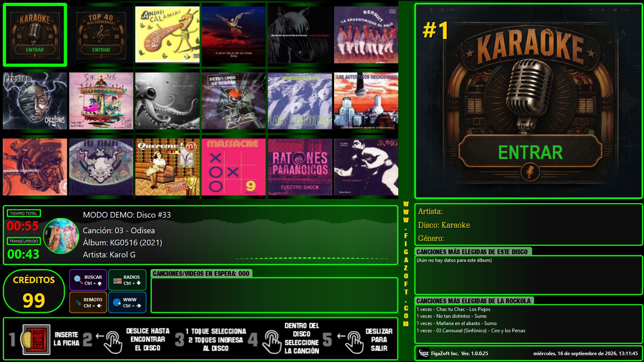Open the WWW web browser button

point(127,302)
